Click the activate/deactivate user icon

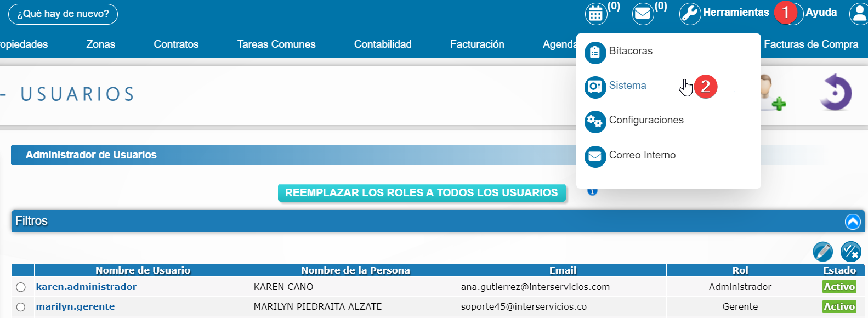pos(850,252)
